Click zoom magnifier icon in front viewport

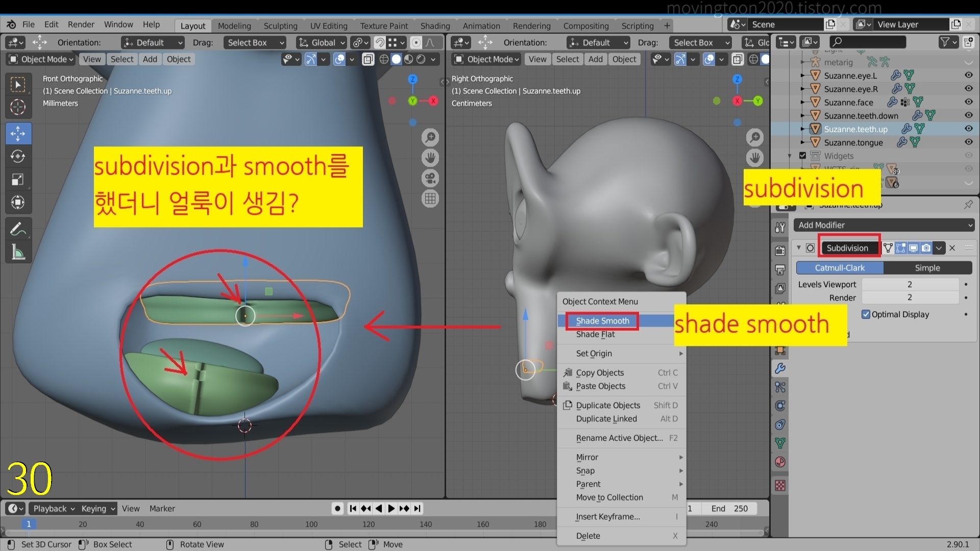pyautogui.click(x=430, y=137)
